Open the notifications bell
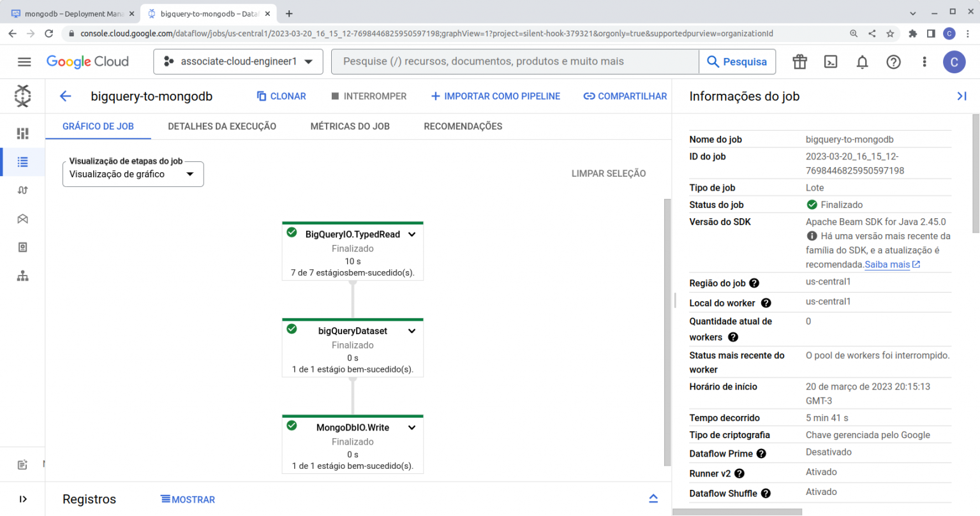 (862, 62)
